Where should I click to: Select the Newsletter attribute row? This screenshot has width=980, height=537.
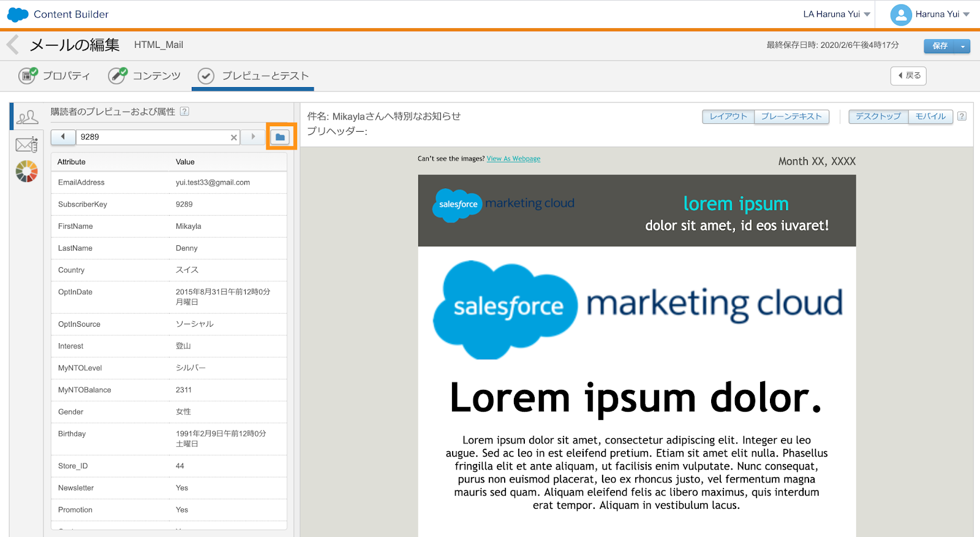click(x=169, y=488)
